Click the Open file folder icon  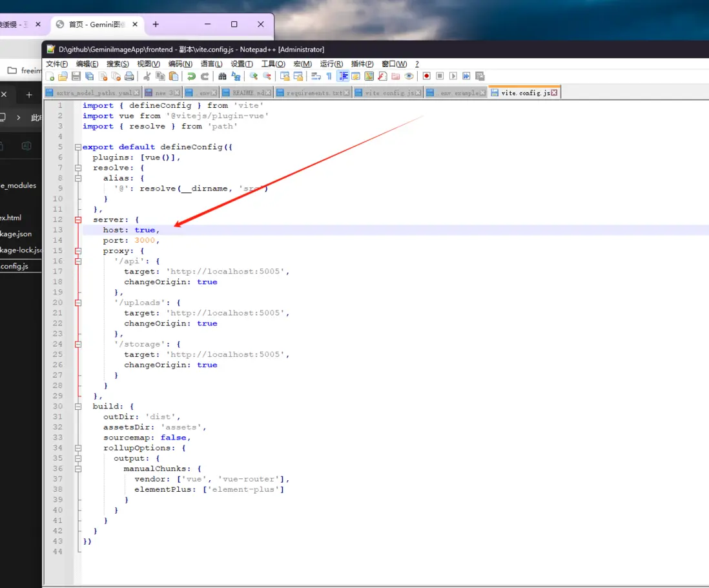[63, 76]
